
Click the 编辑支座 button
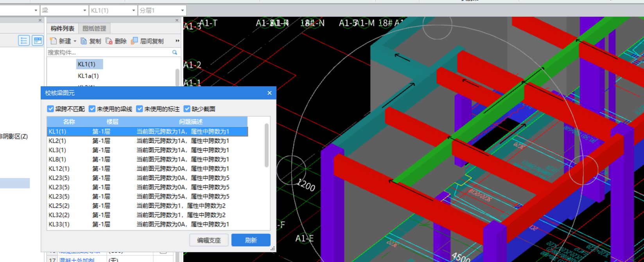pyautogui.click(x=209, y=240)
